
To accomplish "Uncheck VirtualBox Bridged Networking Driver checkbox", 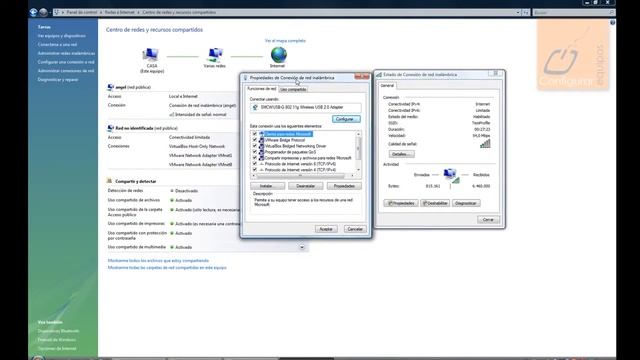I will click(255, 146).
